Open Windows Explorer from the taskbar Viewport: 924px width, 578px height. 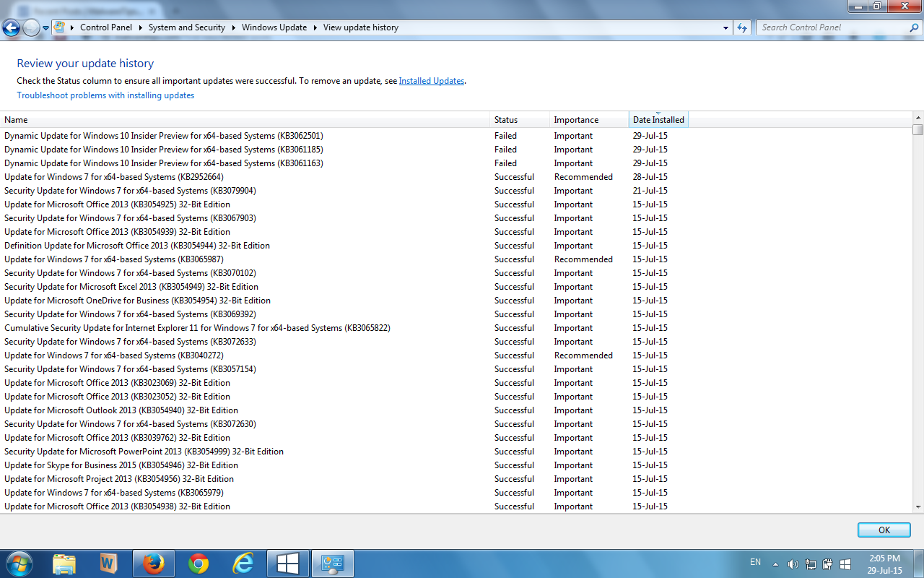click(64, 564)
